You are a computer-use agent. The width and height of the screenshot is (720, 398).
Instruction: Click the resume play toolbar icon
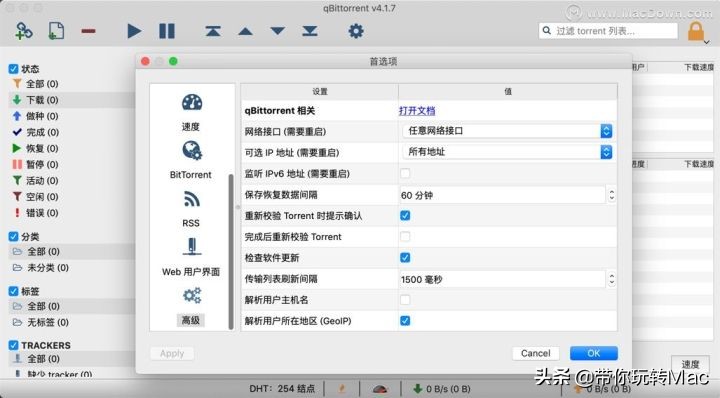(134, 31)
